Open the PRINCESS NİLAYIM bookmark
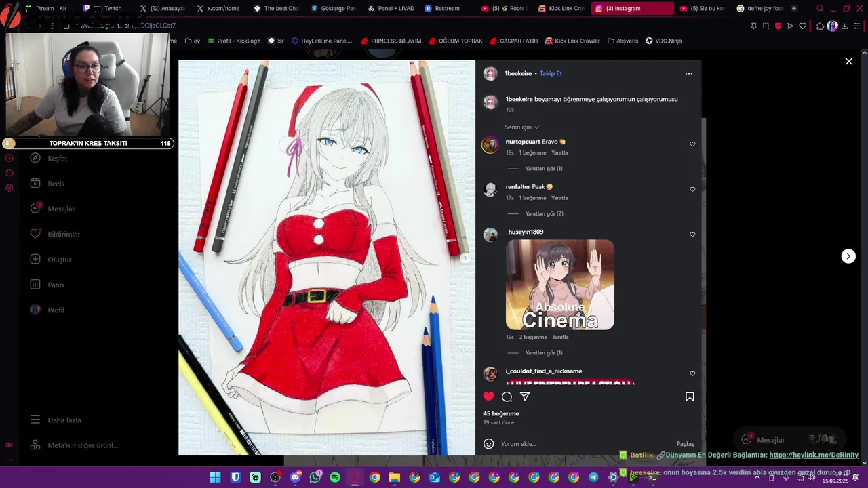Image resolution: width=868 pixels, height=488 pixels. 391,41
